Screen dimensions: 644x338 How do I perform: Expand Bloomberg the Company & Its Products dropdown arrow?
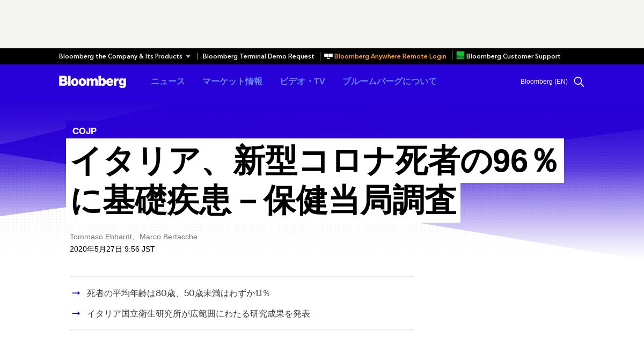tap(188, 56)
